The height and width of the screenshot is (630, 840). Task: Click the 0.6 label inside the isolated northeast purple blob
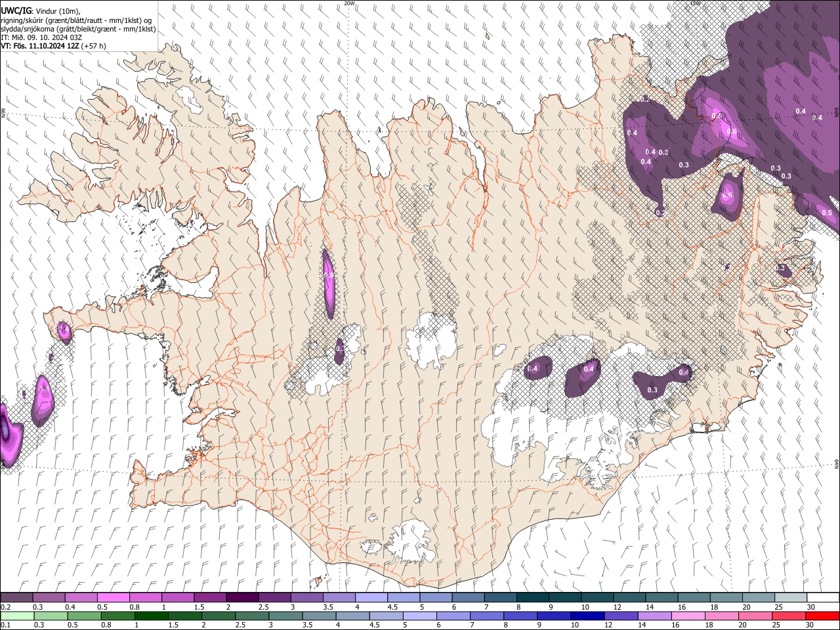point(727,195)
